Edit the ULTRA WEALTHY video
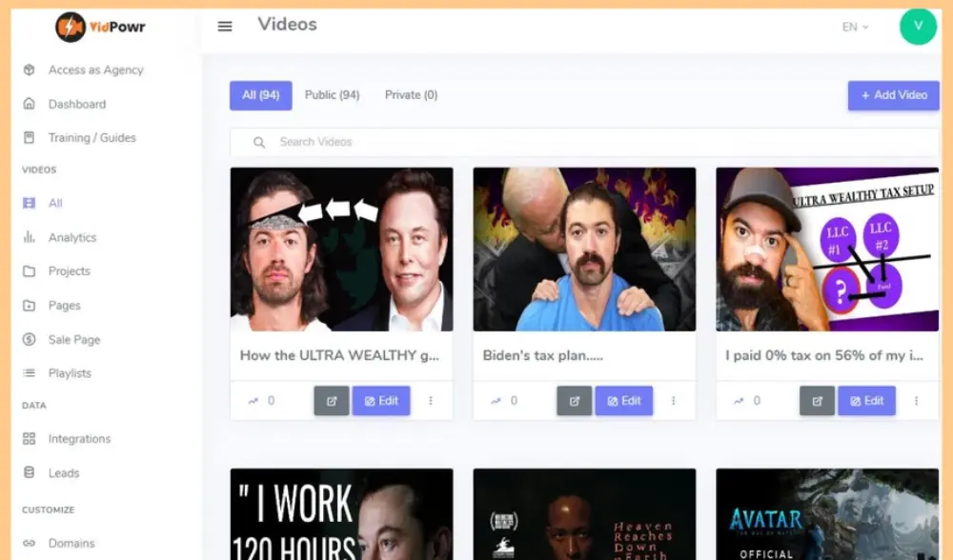 [381, 401]
